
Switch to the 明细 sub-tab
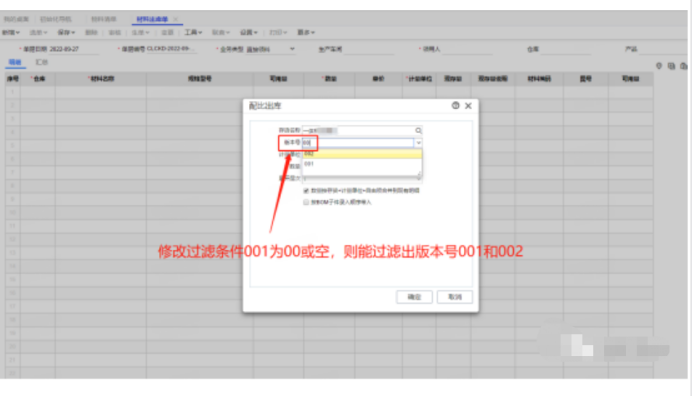pyautogui.click(x=15, y=62)
